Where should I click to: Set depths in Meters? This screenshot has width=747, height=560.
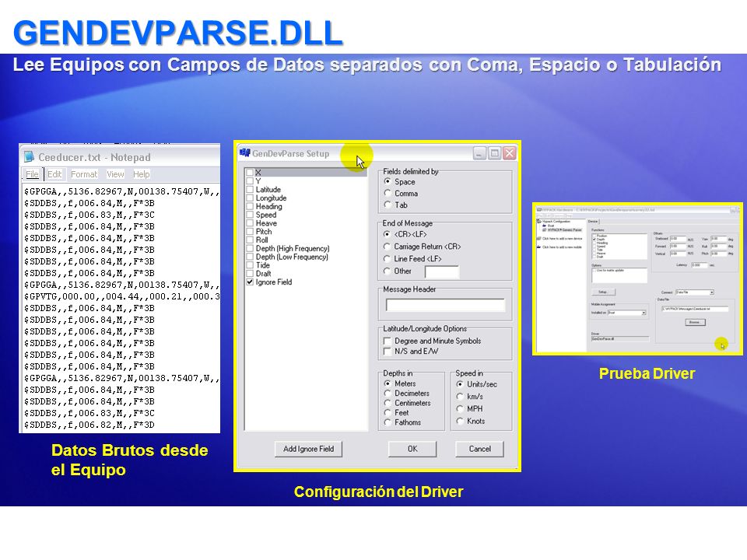tap(388, 383)
